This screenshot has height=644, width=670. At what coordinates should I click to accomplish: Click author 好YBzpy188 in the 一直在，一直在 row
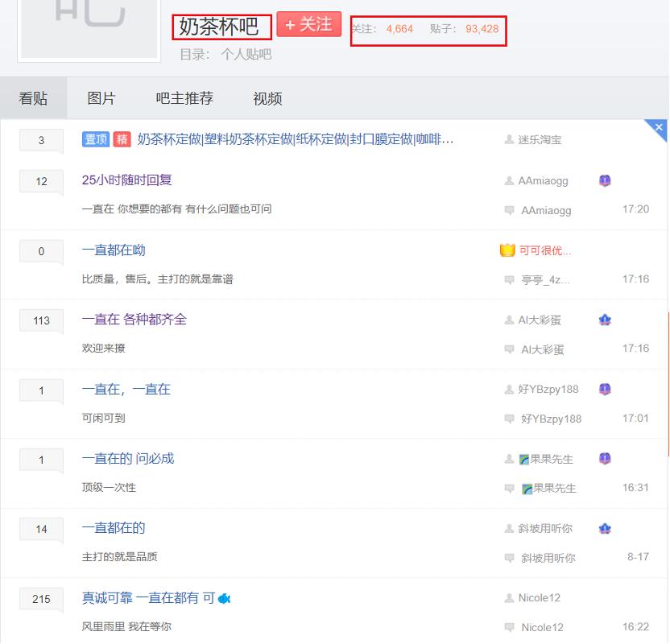tap(548, 389)
